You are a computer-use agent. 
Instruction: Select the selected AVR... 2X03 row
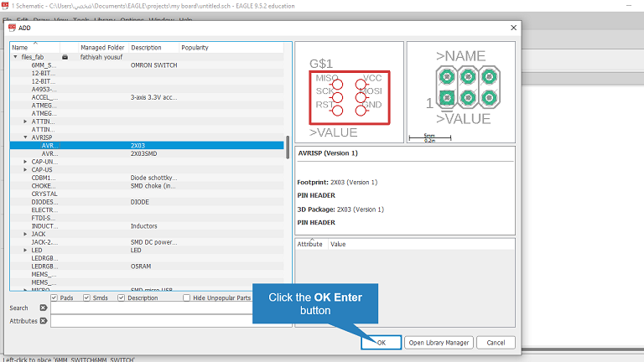click(147, 145)
